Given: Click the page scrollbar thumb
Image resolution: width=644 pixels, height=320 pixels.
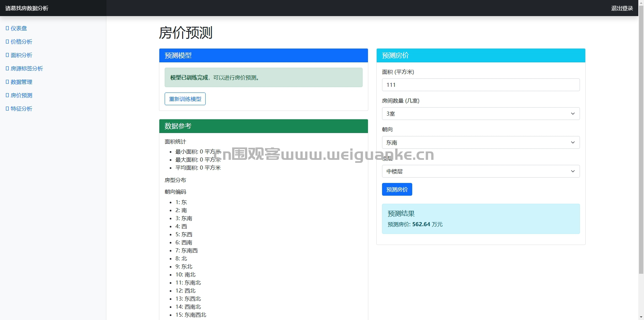Looking at the screenshot, I should tap(641, 140).
